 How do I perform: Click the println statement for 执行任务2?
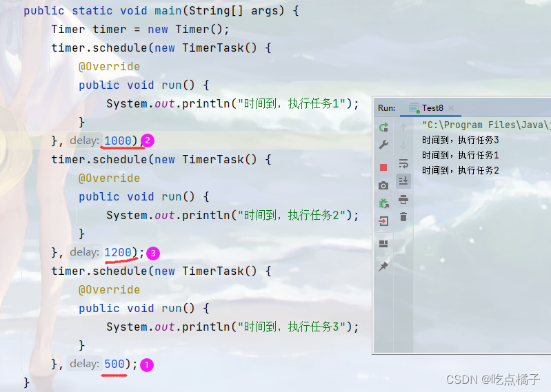click(x=232, y=215)
